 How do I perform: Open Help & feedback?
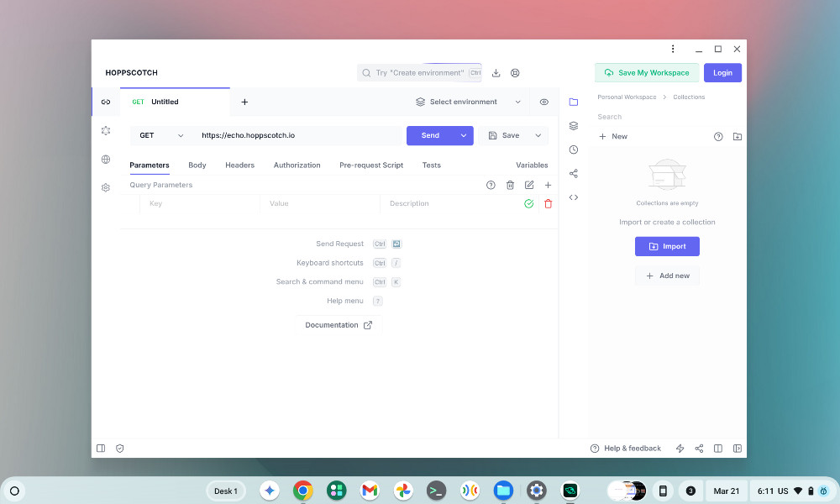pyautogui.click(x=626, y=449)
